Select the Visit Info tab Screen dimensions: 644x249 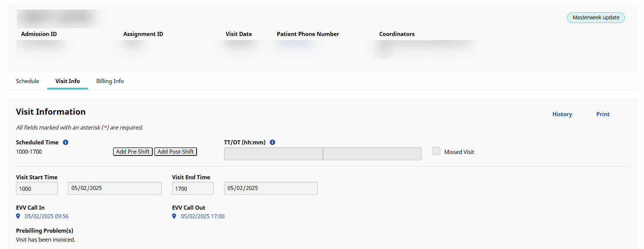(x=68, y=81)
